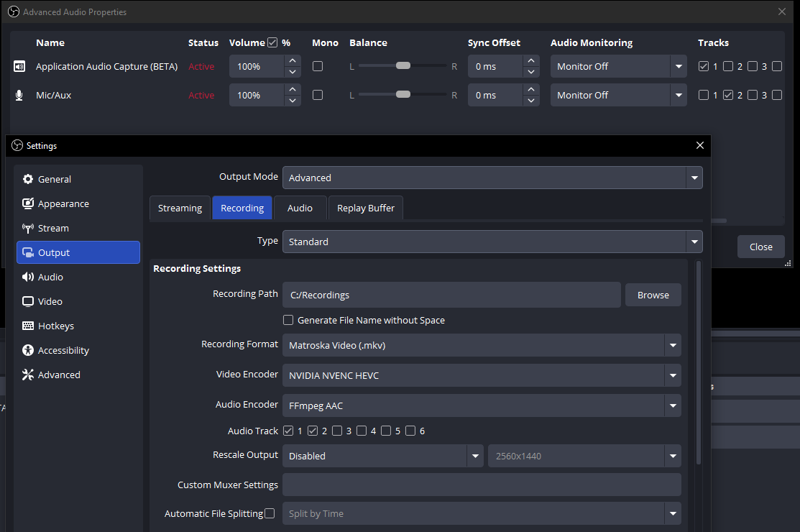Image resolution: width=800 pixels, height=532 pixels.
Task: Check Generate File Name without Space
Action: point(288,320)
